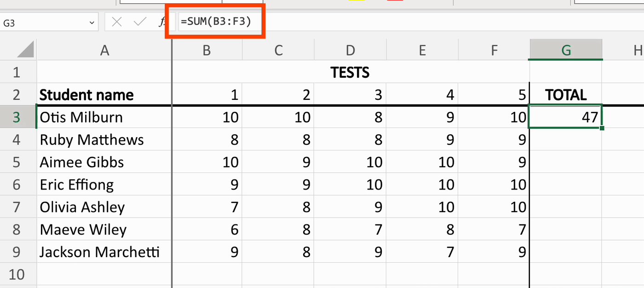Select the column A header
This screenshot has height=288, width=644.
point(104,49)
